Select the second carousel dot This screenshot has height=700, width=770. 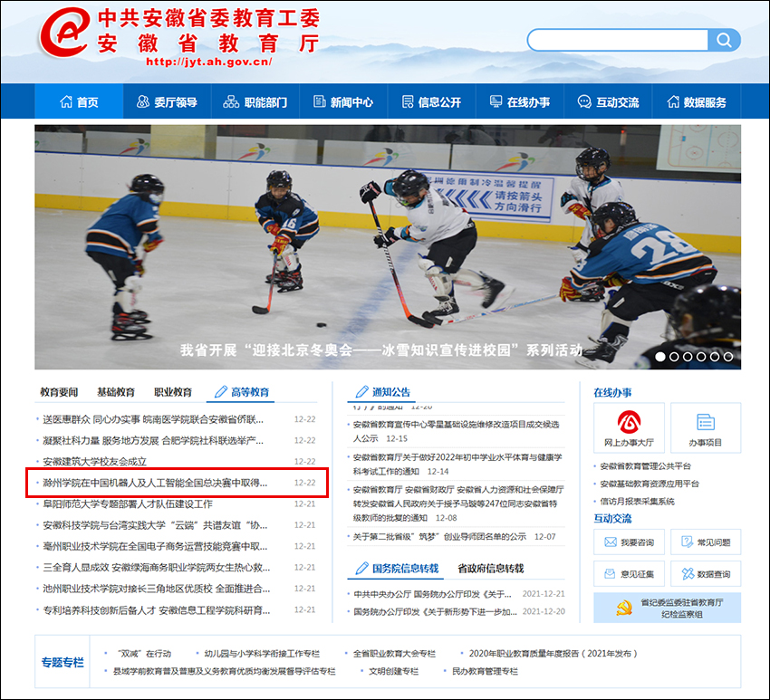tap(674, 357)
